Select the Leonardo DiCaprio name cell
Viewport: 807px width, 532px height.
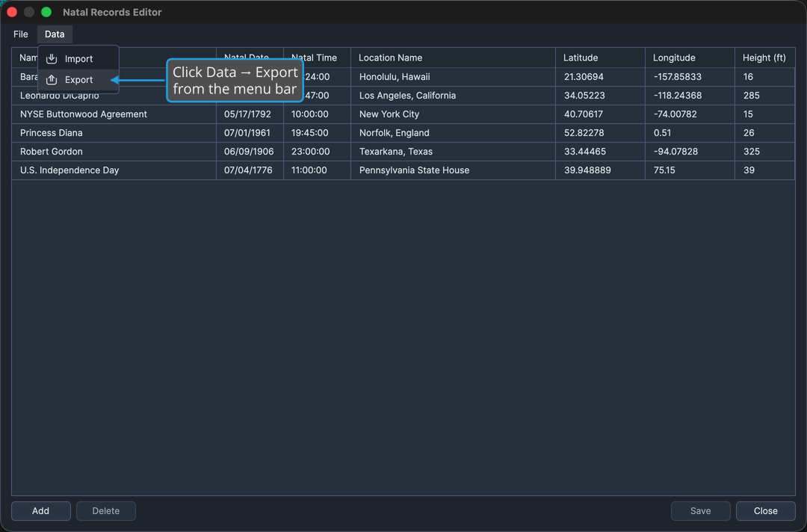pos(114,96)
